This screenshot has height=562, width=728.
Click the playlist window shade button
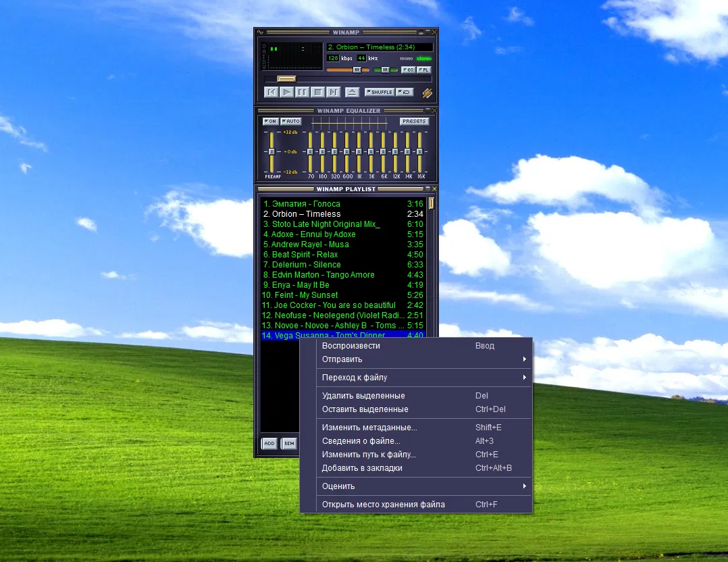(x=427, y=189)
